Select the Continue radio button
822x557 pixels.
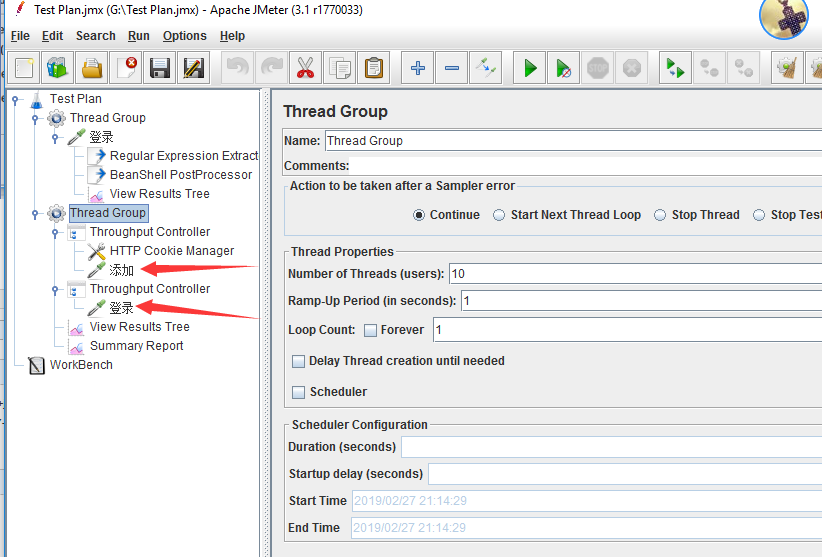pyautogui.click(x=418, y=215)
